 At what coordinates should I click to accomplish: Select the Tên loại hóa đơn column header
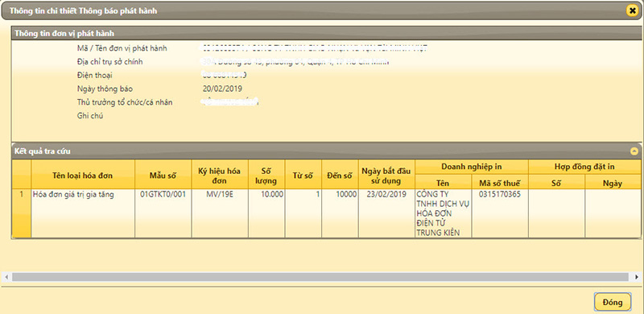click(x=83, y=175)
